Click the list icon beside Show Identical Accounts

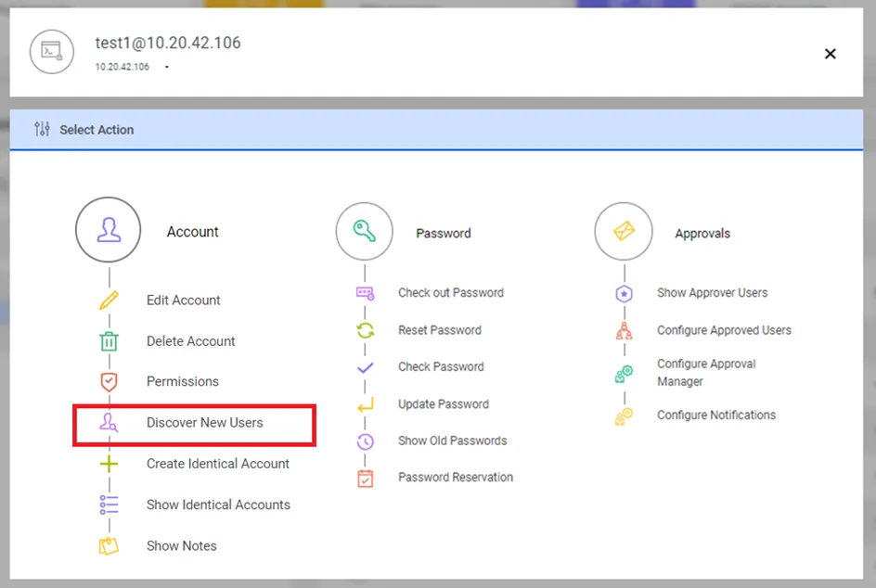pyautogui.click(x=109, y=505)
